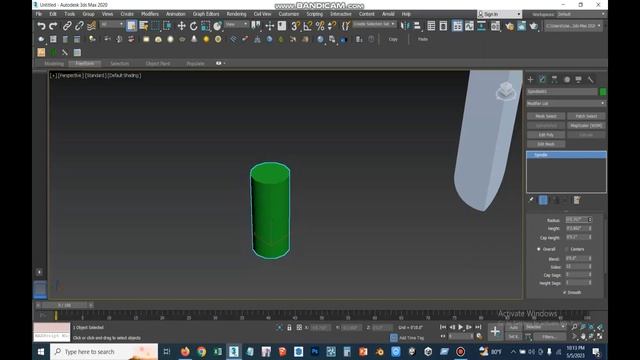Toggle the Auto Key button
640x360 pixels.
pos(513,327)
